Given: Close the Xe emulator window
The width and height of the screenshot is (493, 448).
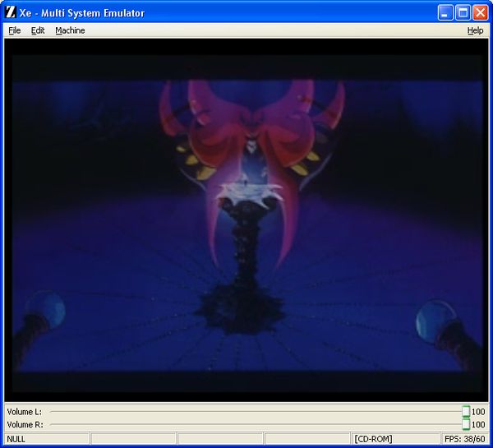Looking at the screenshot, I should point(481,12).
